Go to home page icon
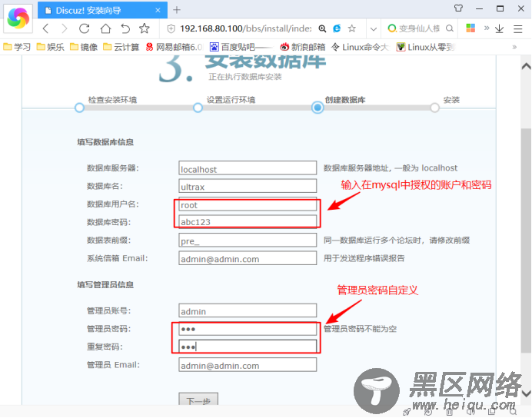Viewport: 532px width, 418px height. [105, 28]
